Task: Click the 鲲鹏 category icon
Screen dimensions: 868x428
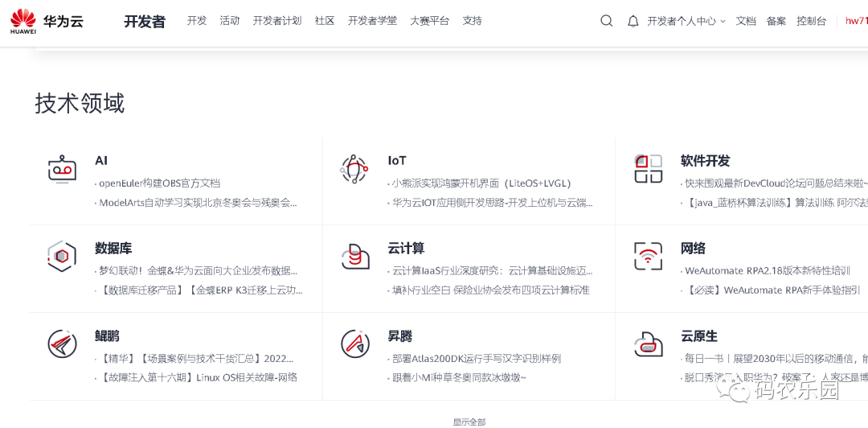Action: [x=62, y=344]
